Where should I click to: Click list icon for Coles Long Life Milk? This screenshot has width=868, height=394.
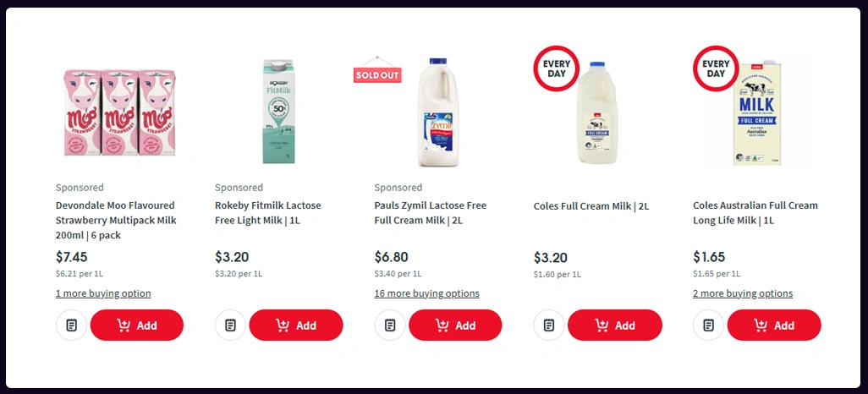click(709, 326)
